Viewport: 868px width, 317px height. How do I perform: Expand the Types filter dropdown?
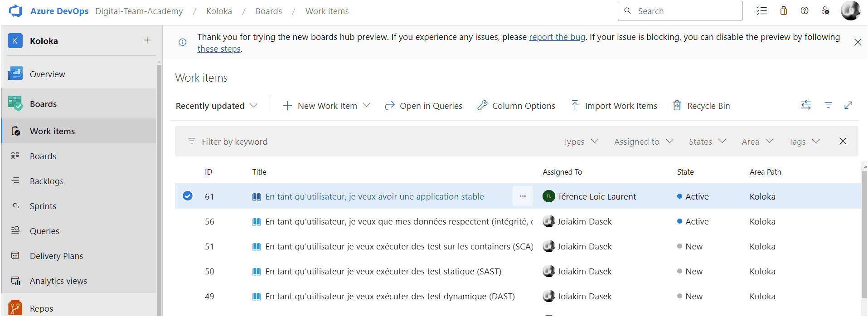coord(581,141)
